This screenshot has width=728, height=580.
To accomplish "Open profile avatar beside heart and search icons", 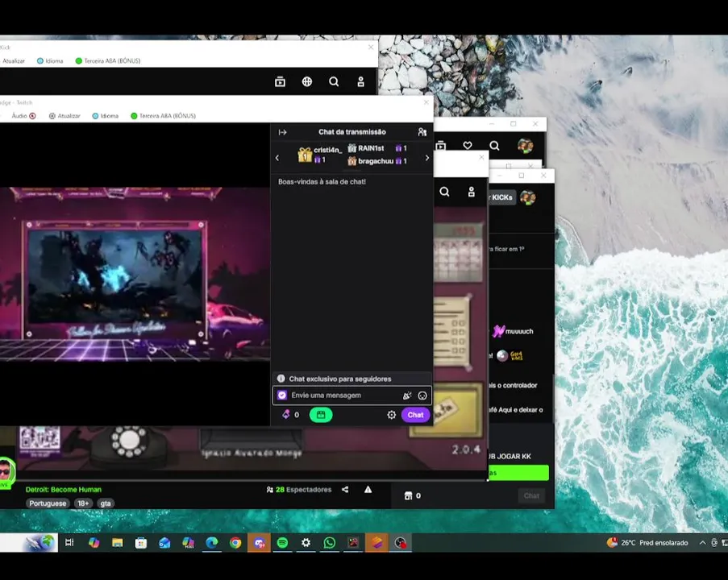I will click(525, 146).
